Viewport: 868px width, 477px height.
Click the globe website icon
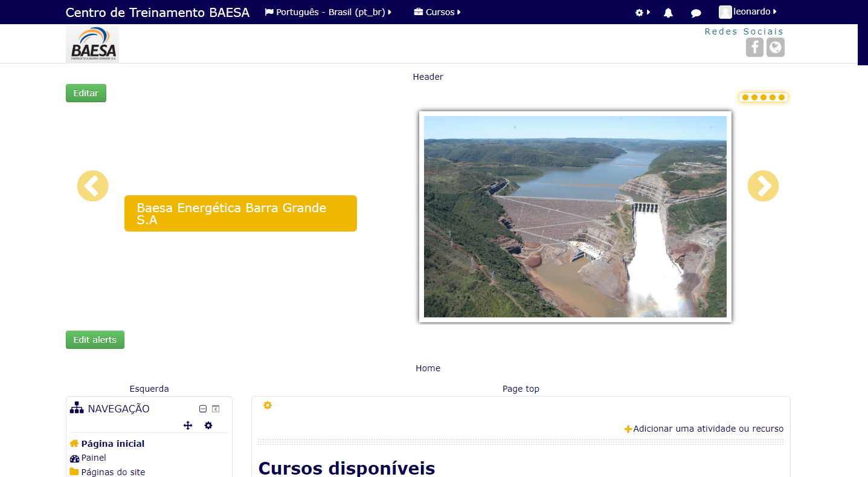click(776, 47)
